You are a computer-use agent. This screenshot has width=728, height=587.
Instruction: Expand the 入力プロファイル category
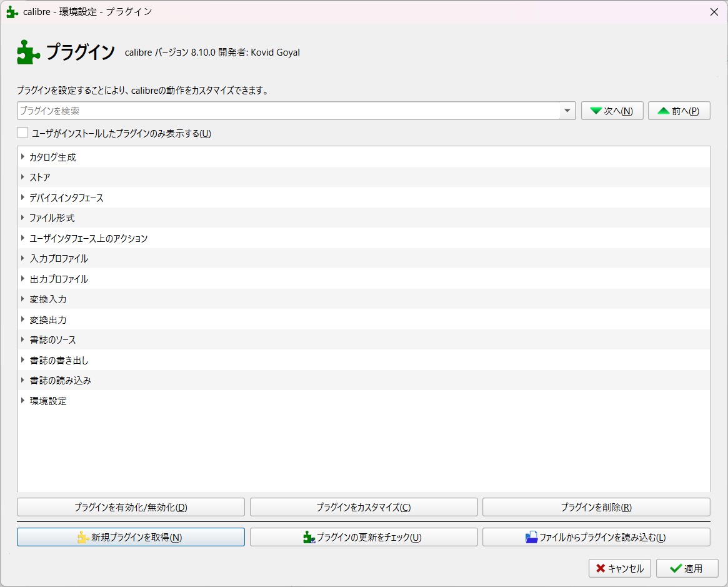point(22,258)
